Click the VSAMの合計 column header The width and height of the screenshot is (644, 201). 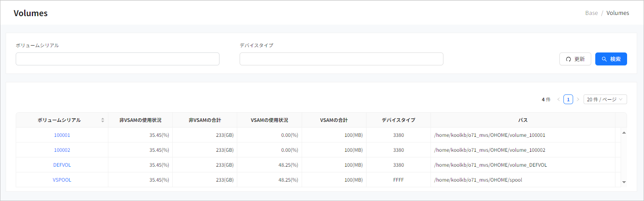pos(334,120)
